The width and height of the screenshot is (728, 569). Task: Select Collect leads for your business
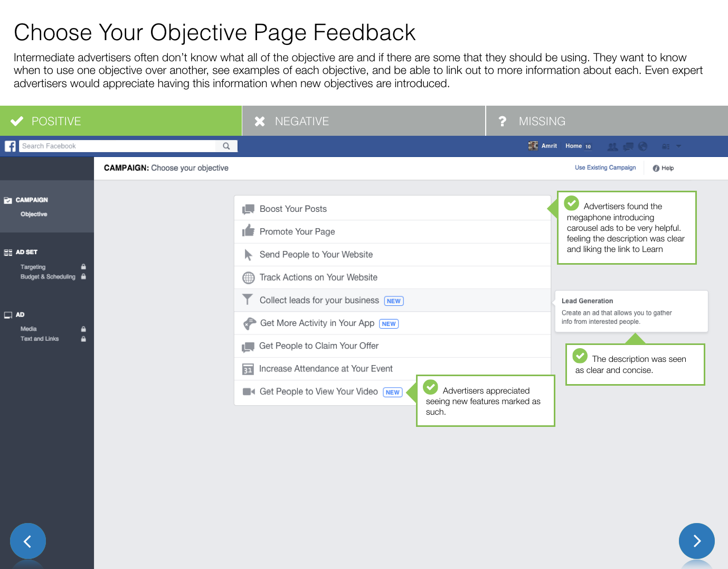pos(392,300)
